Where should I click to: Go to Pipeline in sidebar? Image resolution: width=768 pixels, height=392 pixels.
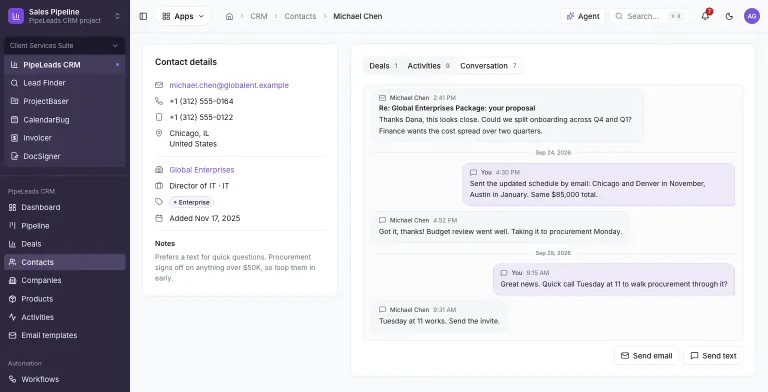(x=65, y=226)
